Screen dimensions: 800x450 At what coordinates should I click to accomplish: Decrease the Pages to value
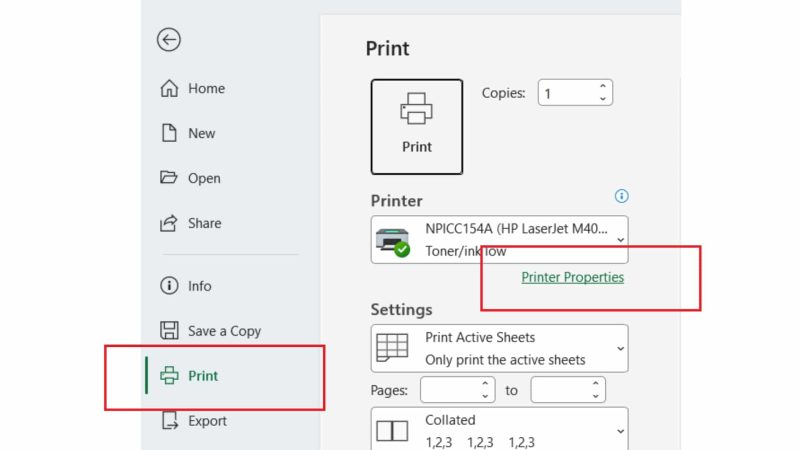pos(595,396)
